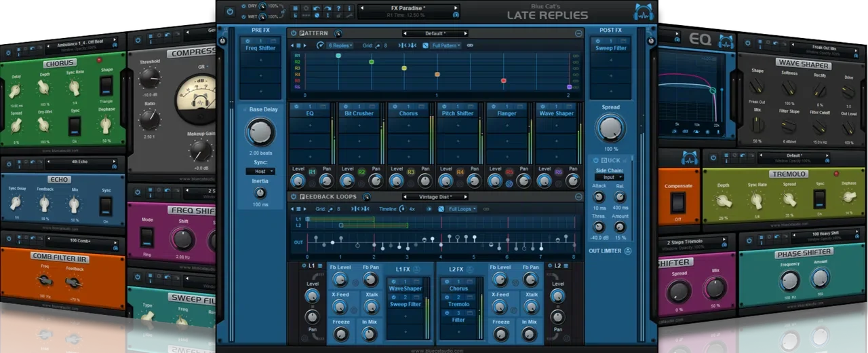Open the Pitch Shifter effect slot

[x=458, y=113]
